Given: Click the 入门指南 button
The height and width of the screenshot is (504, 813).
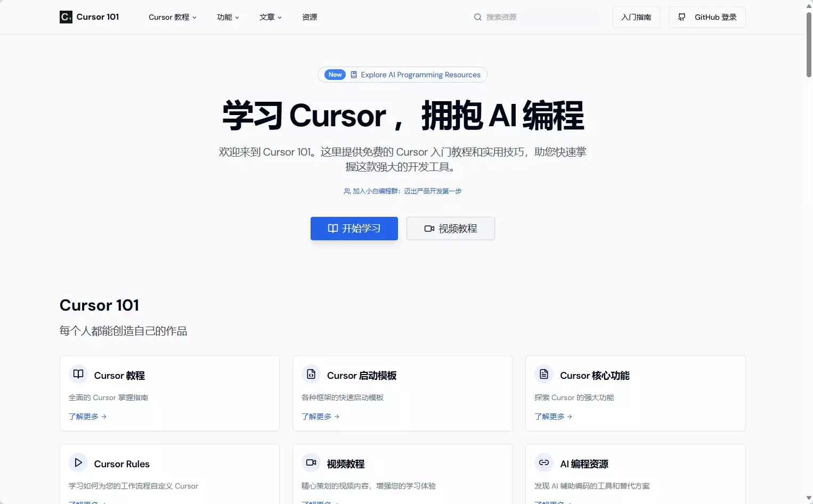Looking at the screenshot, I should (x=636, y=17).
